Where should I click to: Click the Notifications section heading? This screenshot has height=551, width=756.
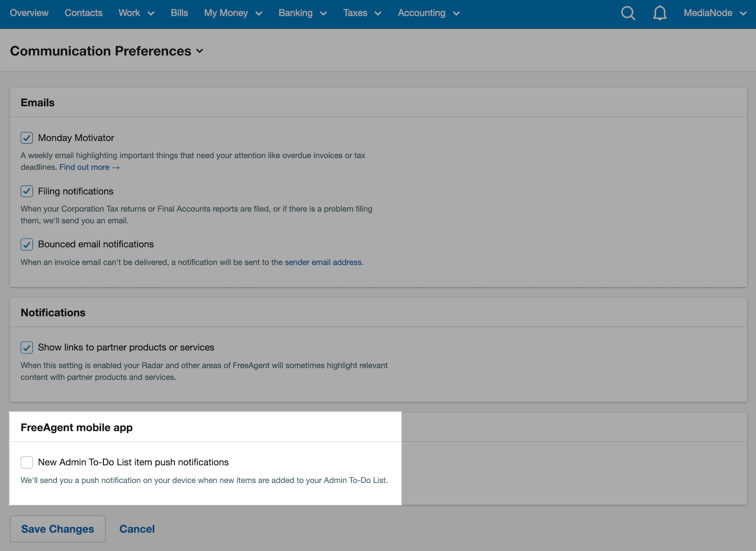pos(53,313)
